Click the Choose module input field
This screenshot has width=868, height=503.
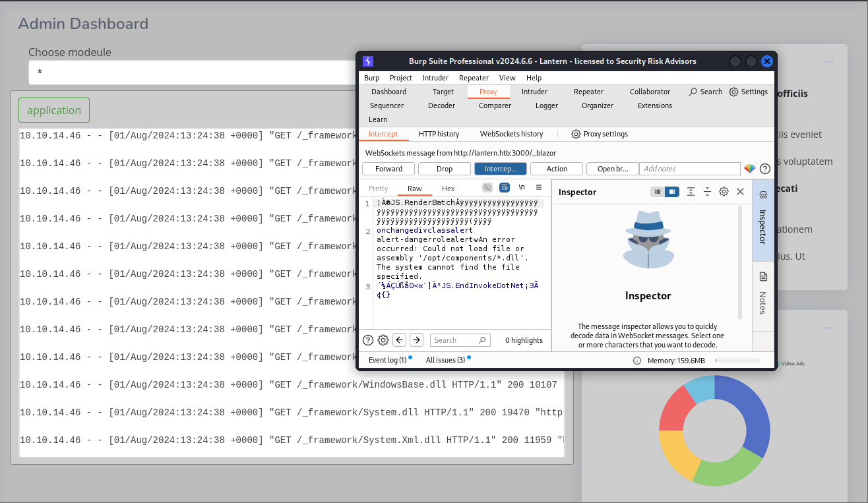pos(192,73)
